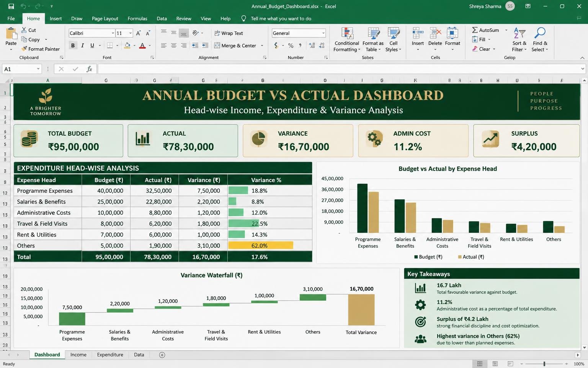
Task: Click the Insert Function fx icon
Action: (89, 69)
